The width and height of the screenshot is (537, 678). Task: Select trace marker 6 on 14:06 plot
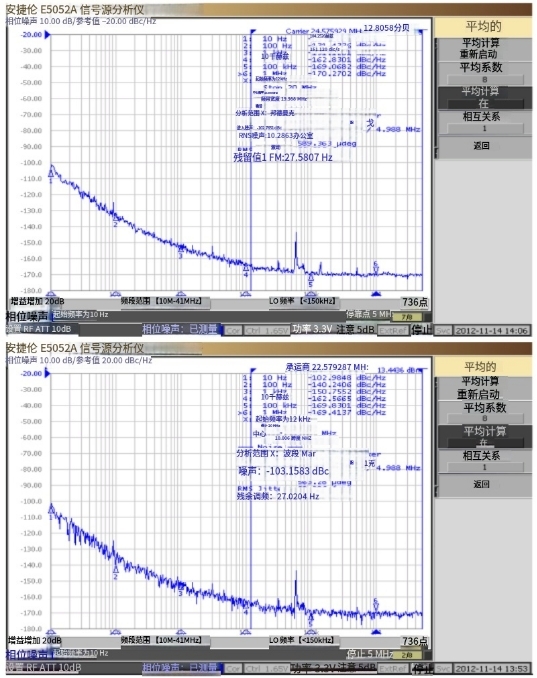(376, 267)
